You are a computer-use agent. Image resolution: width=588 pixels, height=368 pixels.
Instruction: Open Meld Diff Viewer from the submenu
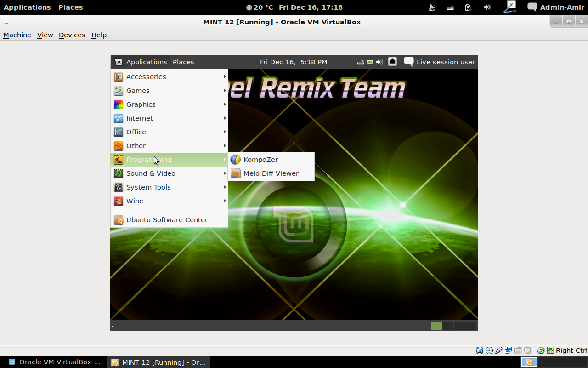(x=271, y=173)
